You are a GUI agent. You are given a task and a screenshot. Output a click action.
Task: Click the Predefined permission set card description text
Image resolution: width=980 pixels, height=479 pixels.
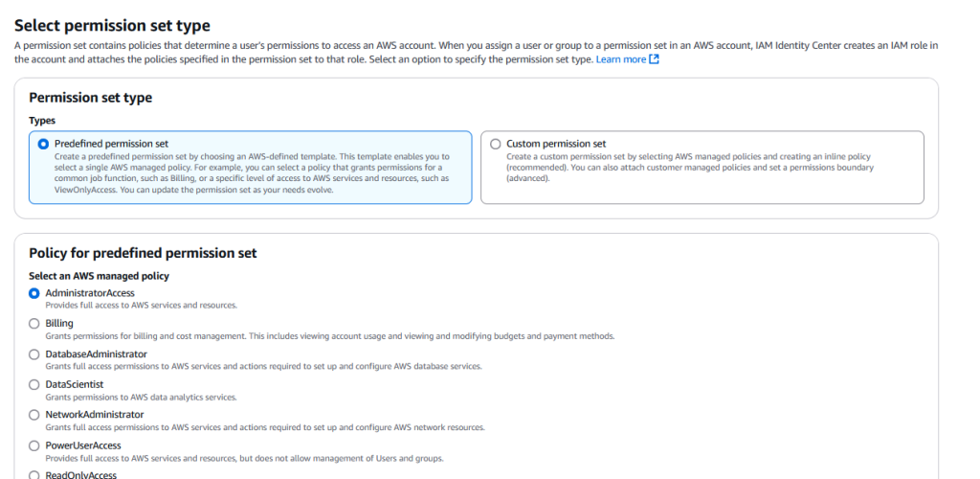tap(252, 173)
